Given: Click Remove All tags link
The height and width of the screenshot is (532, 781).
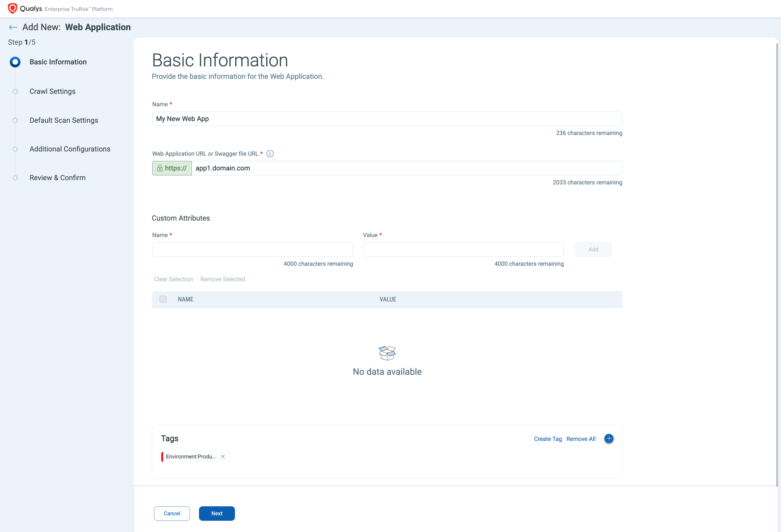Looking at the screenshot, I should coord(580,439).
